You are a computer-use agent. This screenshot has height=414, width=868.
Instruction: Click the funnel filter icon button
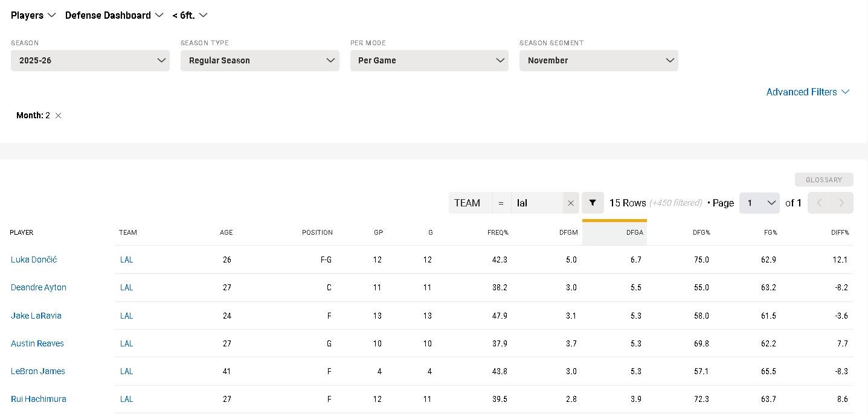593,203
